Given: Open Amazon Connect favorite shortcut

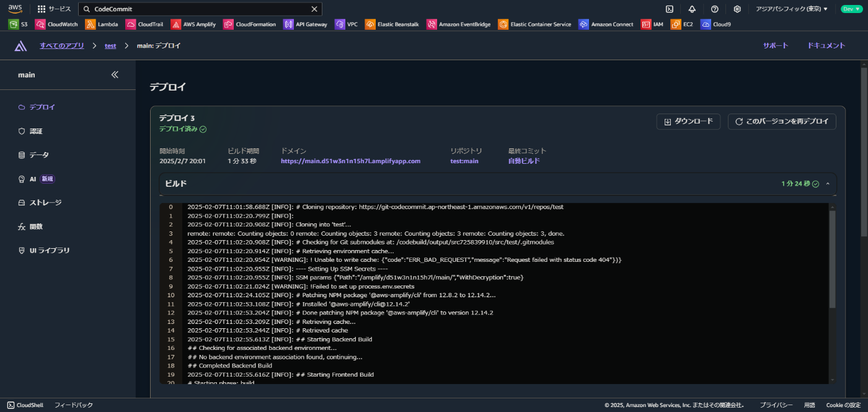Looking at the screenshot, I should click(x=606, y=24).
